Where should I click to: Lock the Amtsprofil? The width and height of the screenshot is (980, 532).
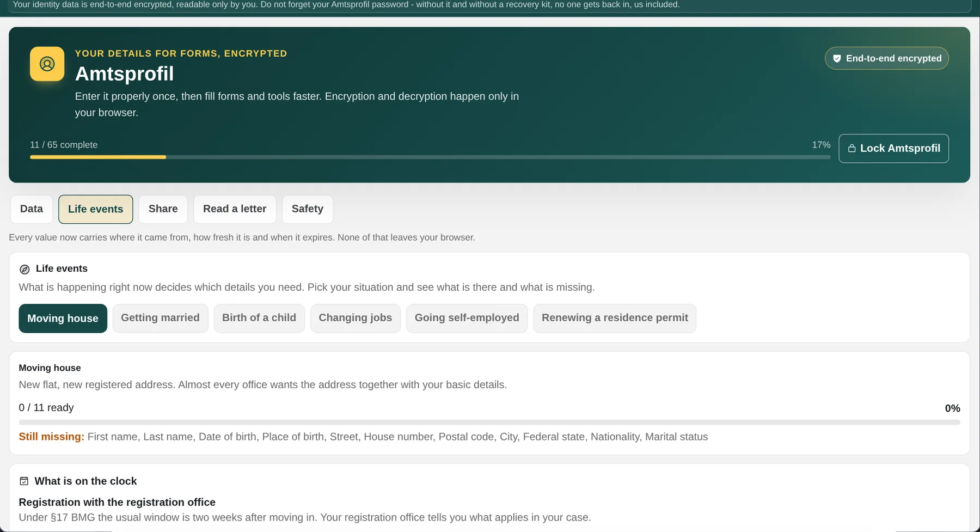[x=893, y=148]
